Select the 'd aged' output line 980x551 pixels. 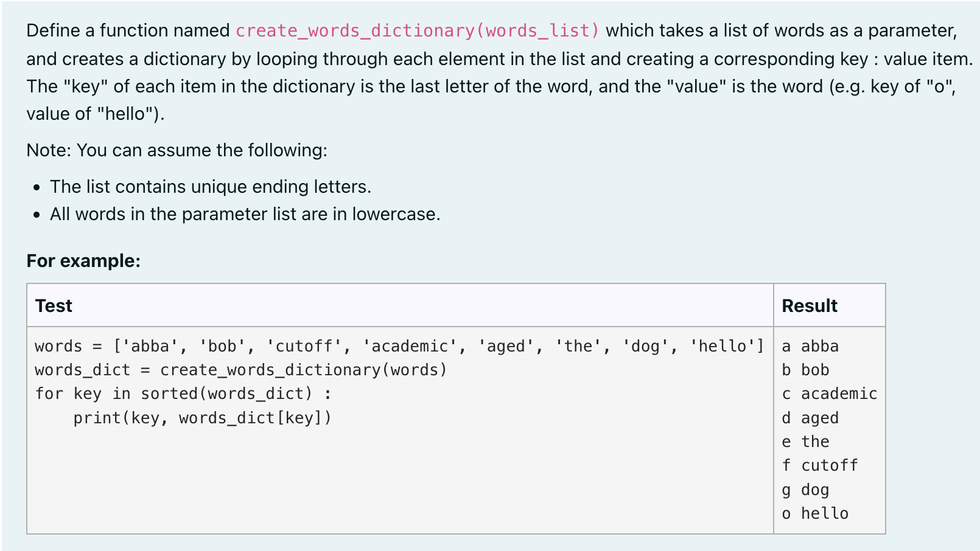pos(810,418)
